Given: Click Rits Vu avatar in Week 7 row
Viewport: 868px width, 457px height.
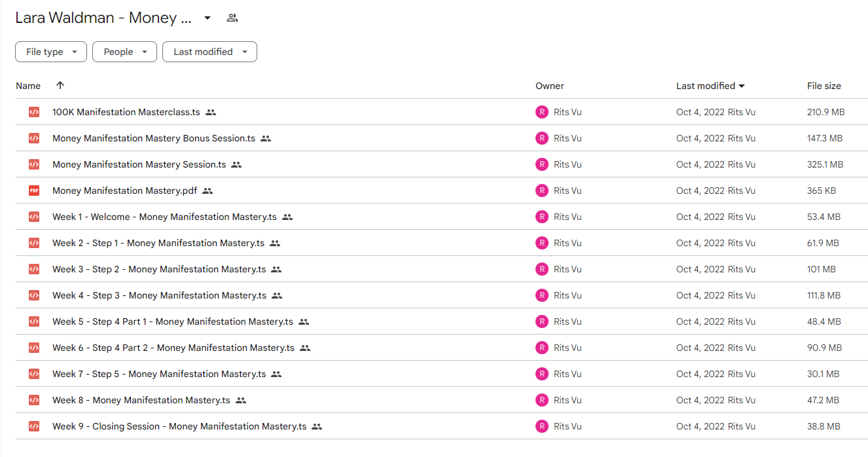Looking at the screenshot, I should tap(542, 374).
